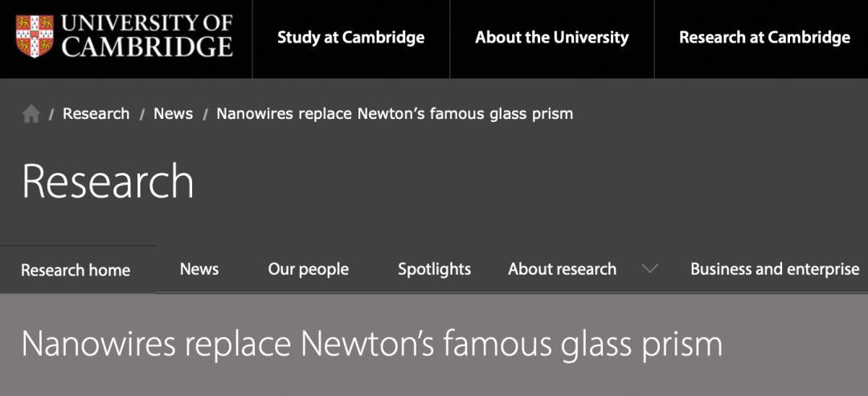Expand the About research chevron arrow

pyautogui.click(x=649, y=269)
